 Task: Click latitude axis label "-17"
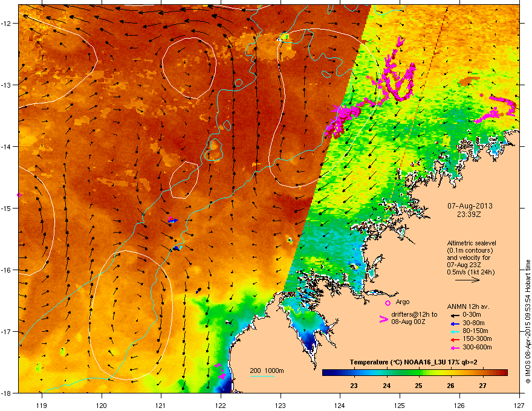(6, 332)
